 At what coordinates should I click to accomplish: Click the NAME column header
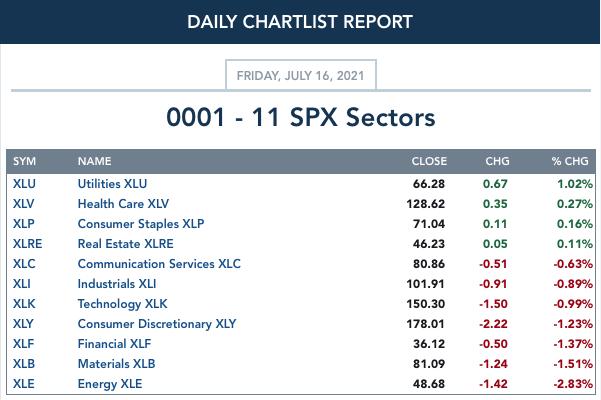[x=94, y=161]
